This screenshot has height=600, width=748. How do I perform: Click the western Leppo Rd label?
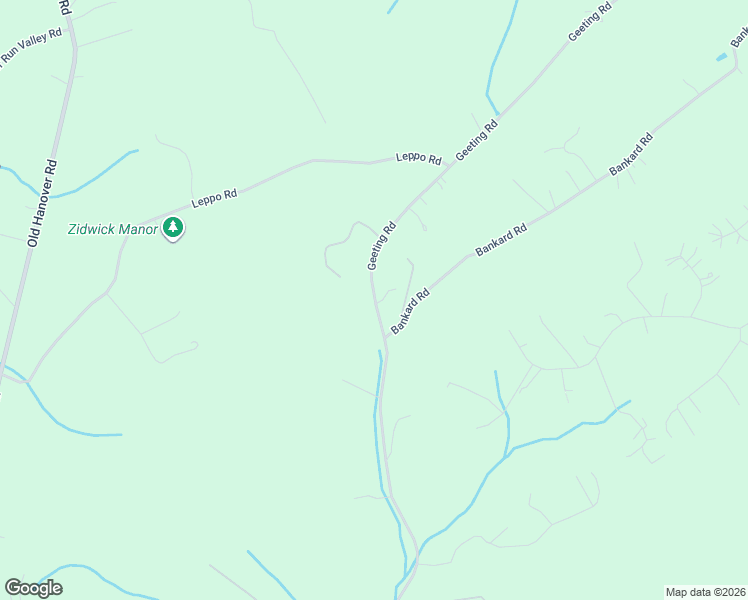coord(214,198)
